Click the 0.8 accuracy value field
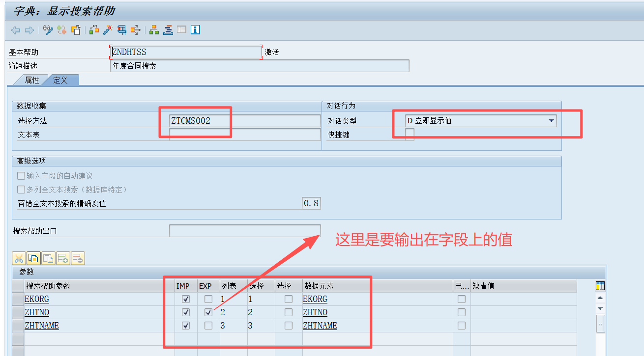Screen dimensions: 644x356 coord(311,203)
